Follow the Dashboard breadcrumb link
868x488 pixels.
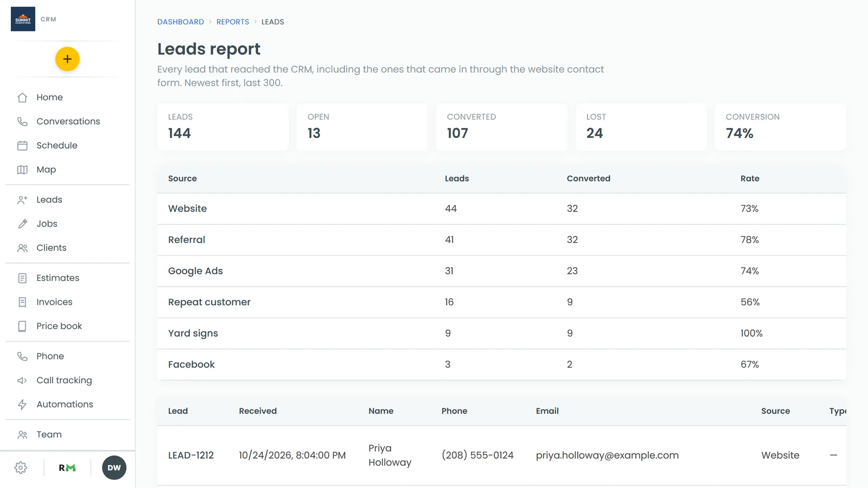(x=181, y=22)
